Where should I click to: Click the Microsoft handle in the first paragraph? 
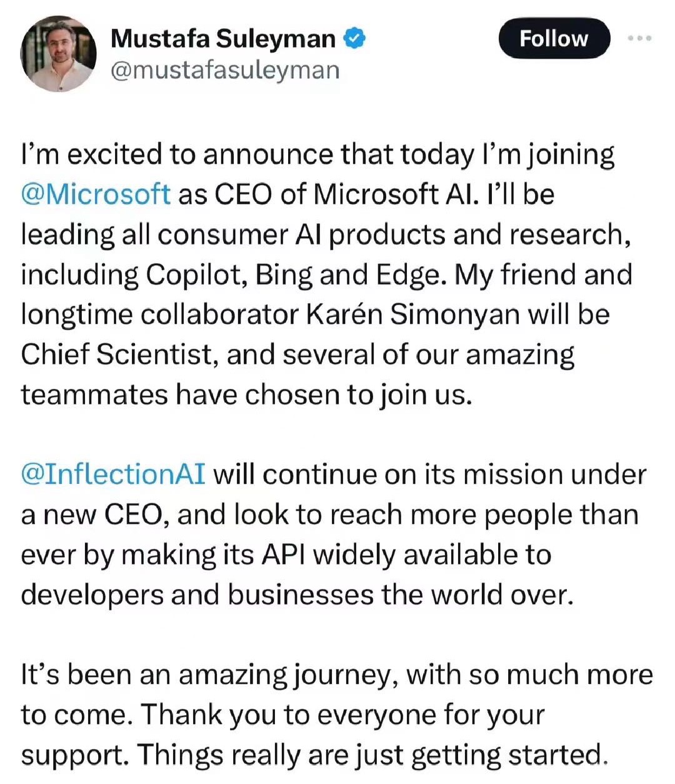(x=92, y=194)
